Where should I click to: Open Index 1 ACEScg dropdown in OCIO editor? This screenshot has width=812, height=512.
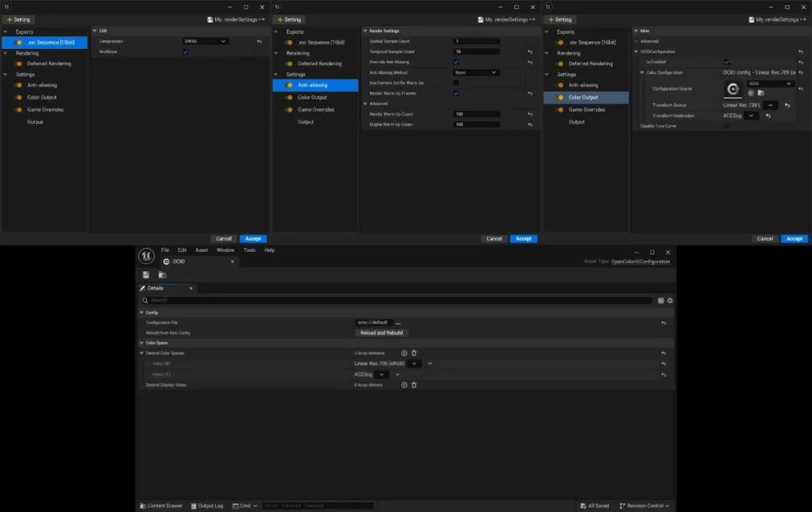pyautogui.click(x=382, y=375)
